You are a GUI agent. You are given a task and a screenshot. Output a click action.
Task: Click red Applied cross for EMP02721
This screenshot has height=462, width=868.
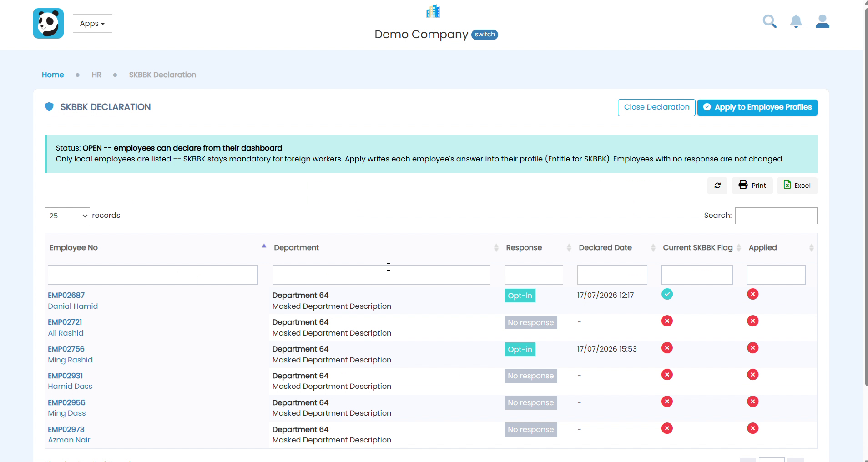(x=753, y=321)
